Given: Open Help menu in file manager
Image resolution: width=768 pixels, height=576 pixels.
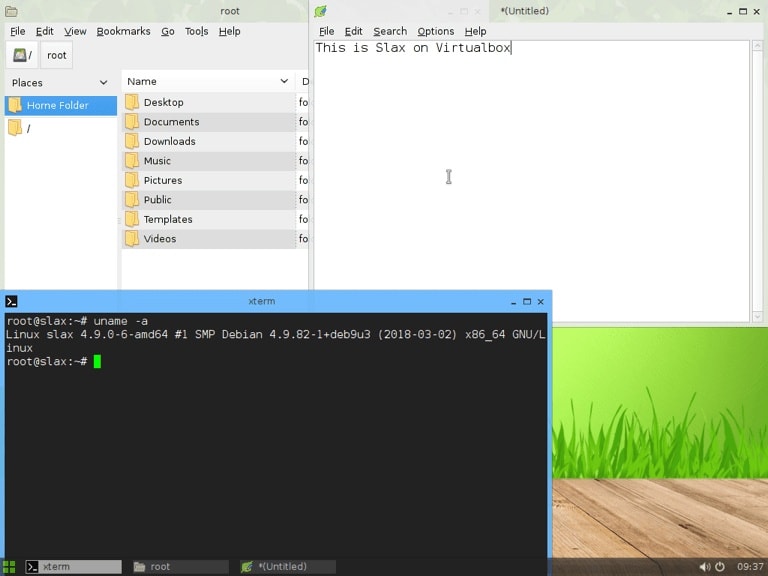Looking at the screenshot, I should pos(229,31).
